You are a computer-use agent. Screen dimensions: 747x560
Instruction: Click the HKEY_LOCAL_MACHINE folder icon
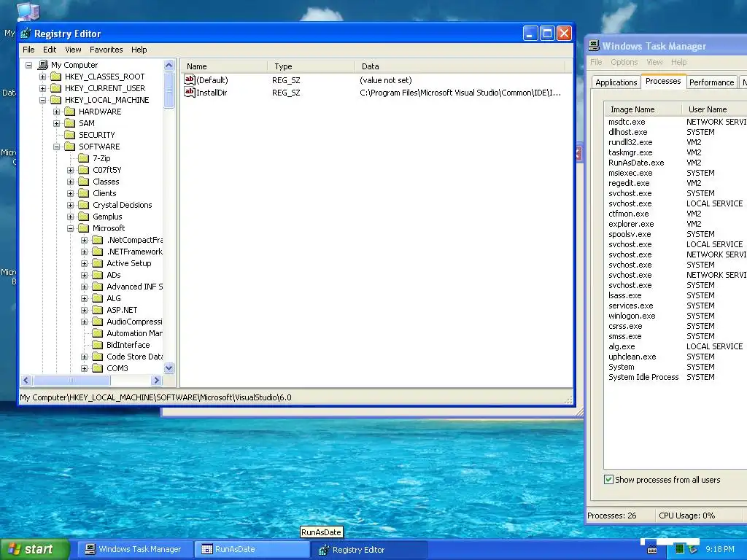click(56, 100)
